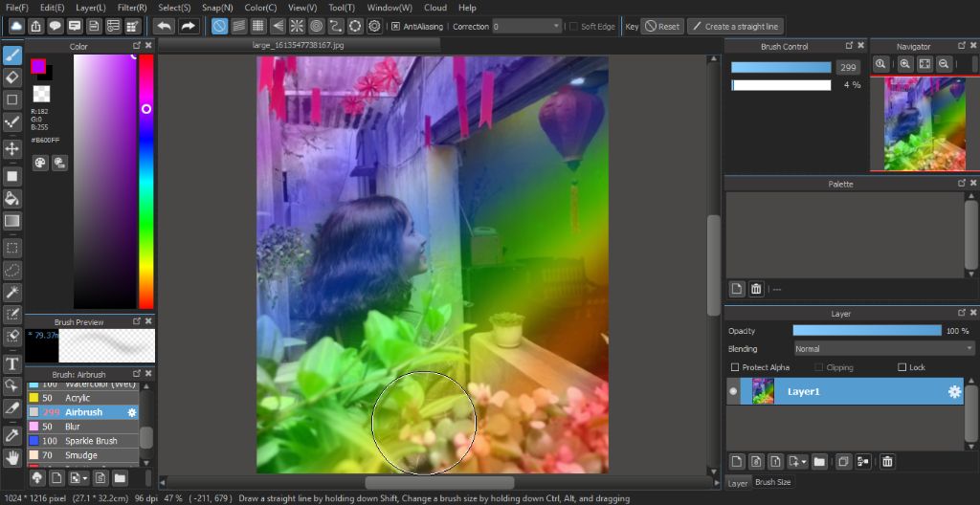Open the Snap(N) menu

pos(217,8)
